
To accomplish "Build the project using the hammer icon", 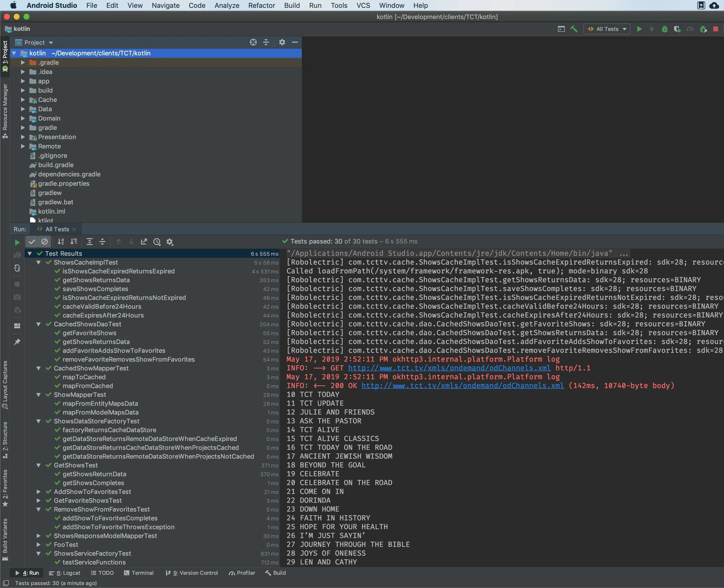I will tap(574, 29).
